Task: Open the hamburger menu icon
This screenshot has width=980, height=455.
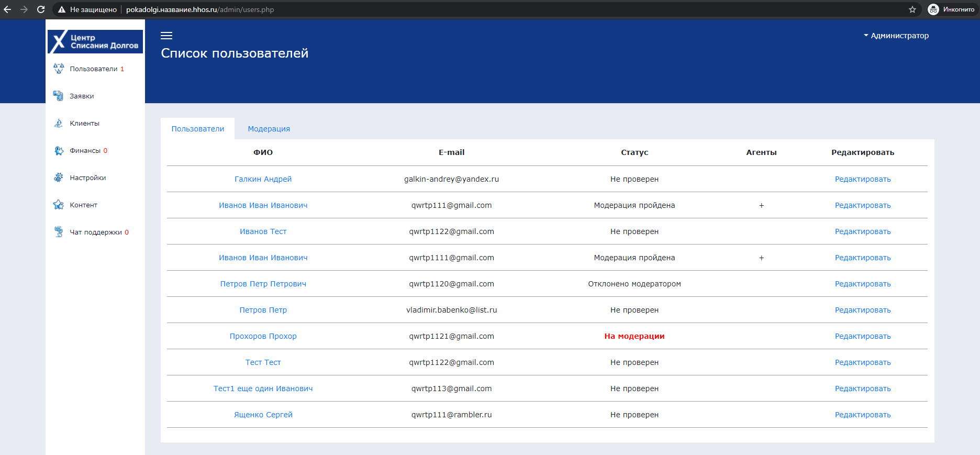Action: point(166,36)
